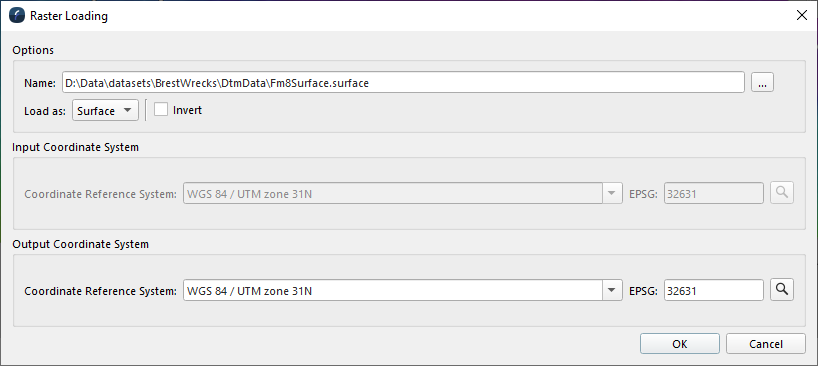Expand input Coordinate Reference System arrow
Image resolution: width=818 pixels, height=366 pixels.
tap(612, 193)
